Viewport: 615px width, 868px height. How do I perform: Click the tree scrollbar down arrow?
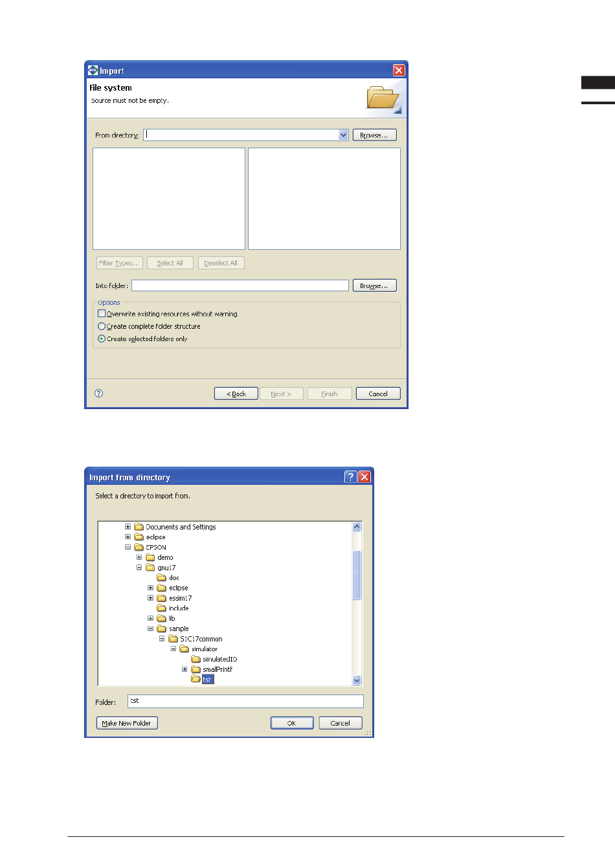click(x=357, y=680)
